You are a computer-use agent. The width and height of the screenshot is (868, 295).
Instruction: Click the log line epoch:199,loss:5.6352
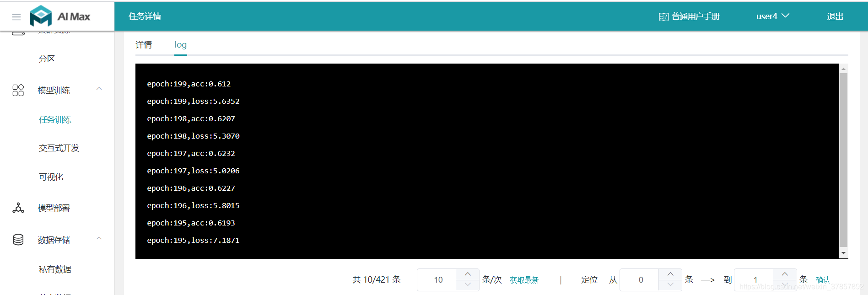click(x=193, y=101)
